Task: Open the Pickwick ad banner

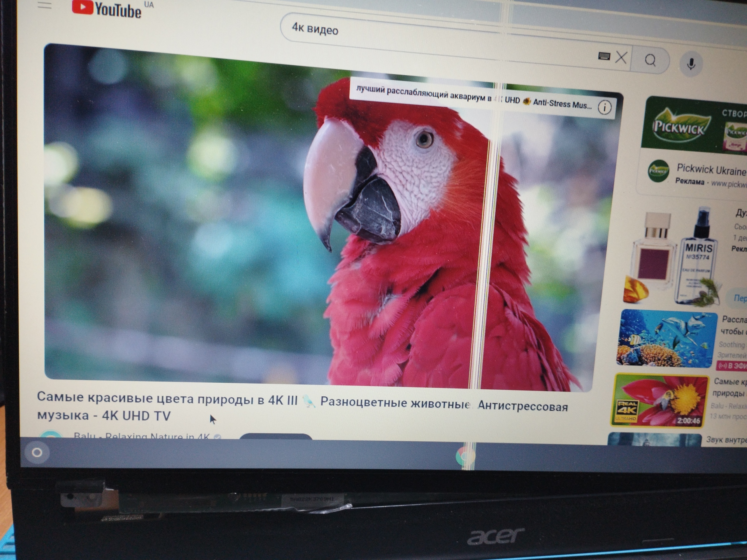Action: pyautogui.click(x=694, y=124)
